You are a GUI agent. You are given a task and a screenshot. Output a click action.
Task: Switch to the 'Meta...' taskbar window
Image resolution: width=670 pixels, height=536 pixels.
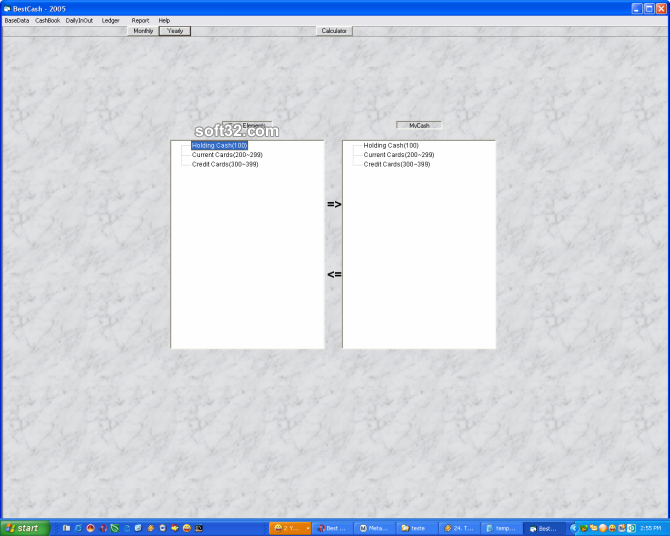pos(375,528)
